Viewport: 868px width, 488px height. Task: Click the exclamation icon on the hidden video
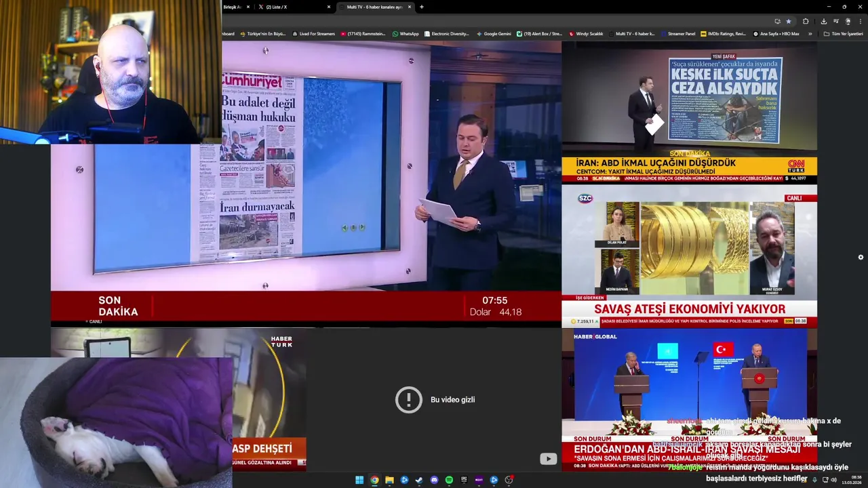(x=409, y=400)
